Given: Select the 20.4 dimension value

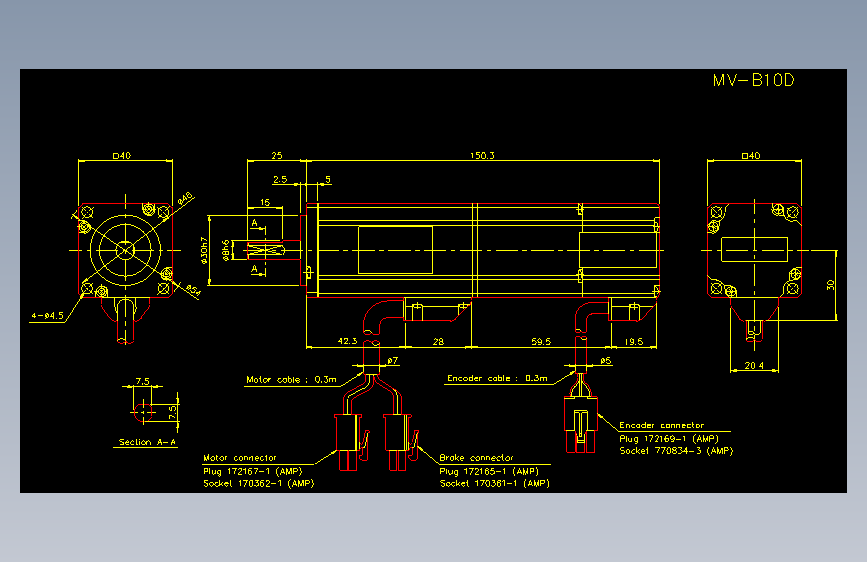Looking at the screenshot, I should tap(754, 365).
